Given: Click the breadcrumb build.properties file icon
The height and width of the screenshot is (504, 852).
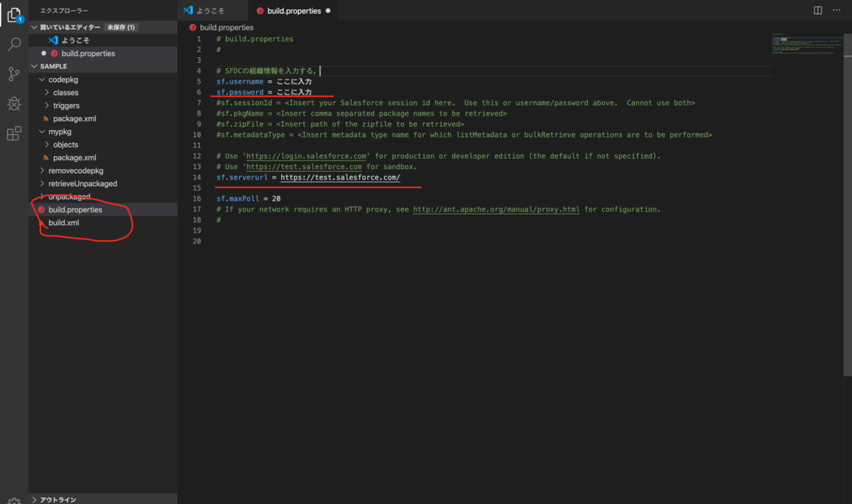Looking at the screenshot, I should pos(193,28).
